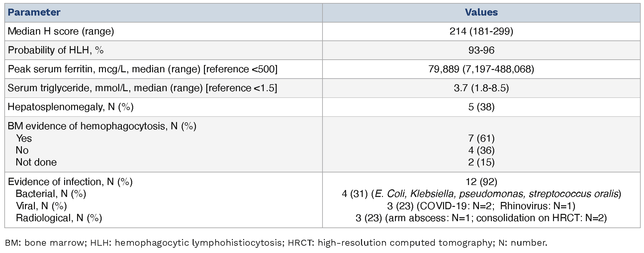The width and height of the screenshot is (644, 253).
Task: Select the BM evidence of hemophagocytosis label
Action: click(x=102, y=126)
